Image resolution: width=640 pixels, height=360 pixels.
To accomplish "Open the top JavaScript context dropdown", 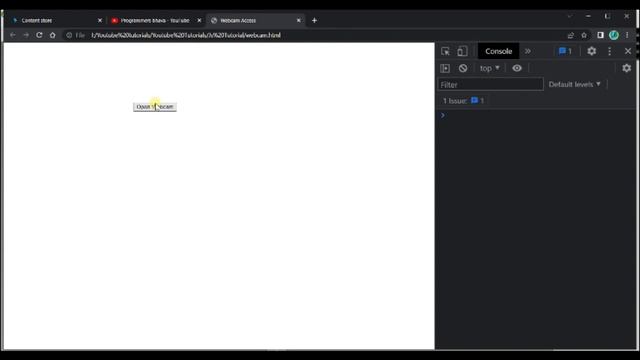I will [x=489, y=68].
